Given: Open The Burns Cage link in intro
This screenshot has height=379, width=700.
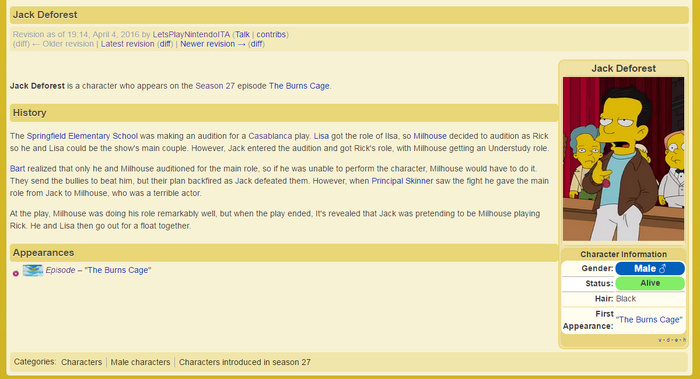Looking at the screenshot, I should 299,86.
